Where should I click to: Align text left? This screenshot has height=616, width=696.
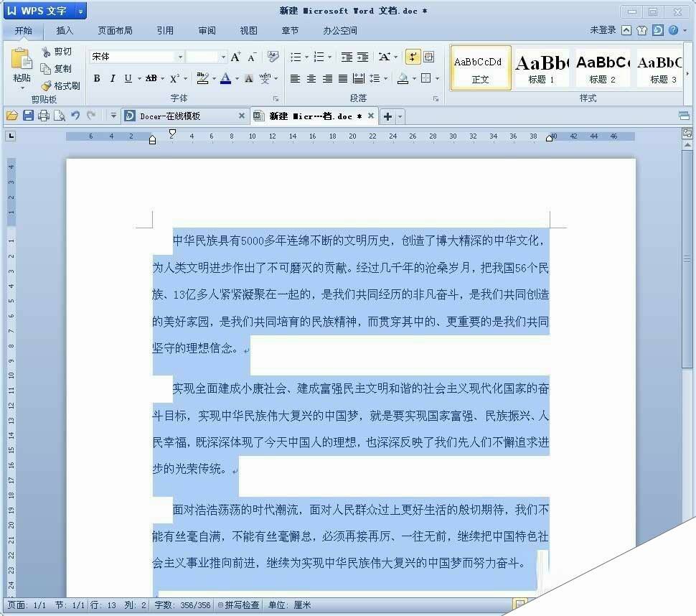coord(295,78)
